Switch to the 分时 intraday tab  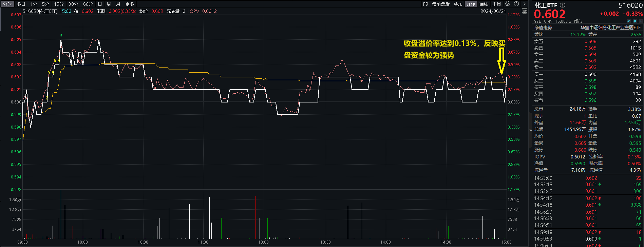pos(7,4)
